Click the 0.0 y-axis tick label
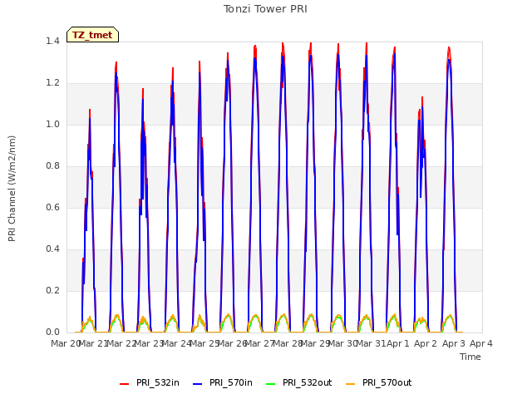The width and height of the screenshot is (532, 399). click(x=52, y=332)
